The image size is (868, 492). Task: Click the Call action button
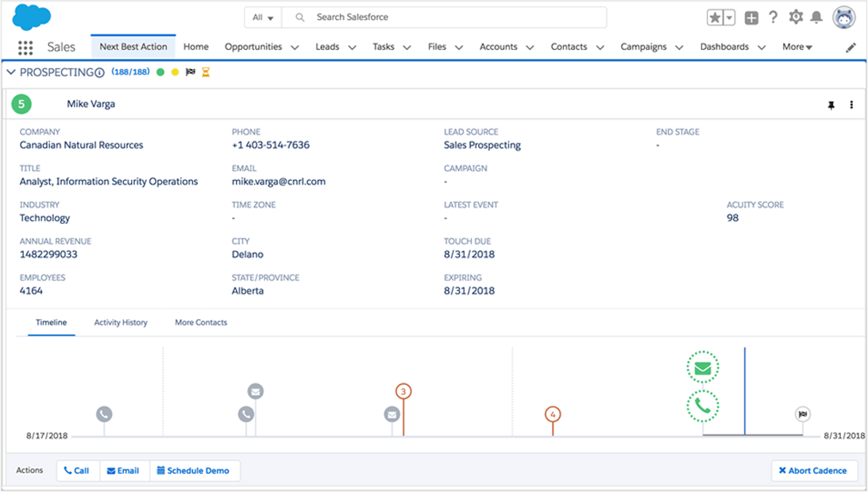point(78,471)
